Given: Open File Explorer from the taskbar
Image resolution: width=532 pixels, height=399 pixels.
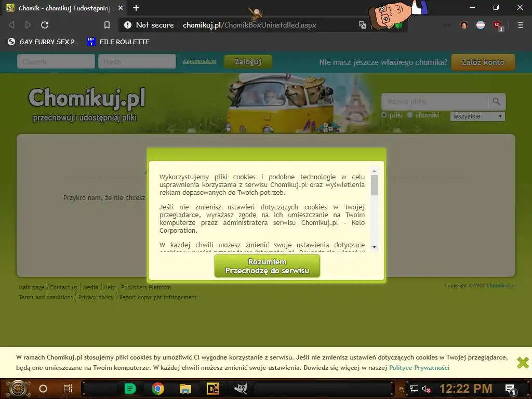Looking at the screenshot, I should point(185,389).
